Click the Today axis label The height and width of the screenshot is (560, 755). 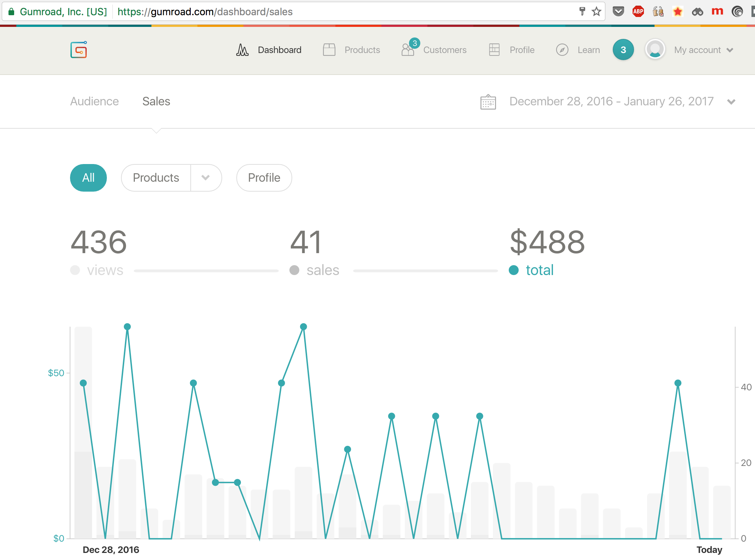[709, 550]
